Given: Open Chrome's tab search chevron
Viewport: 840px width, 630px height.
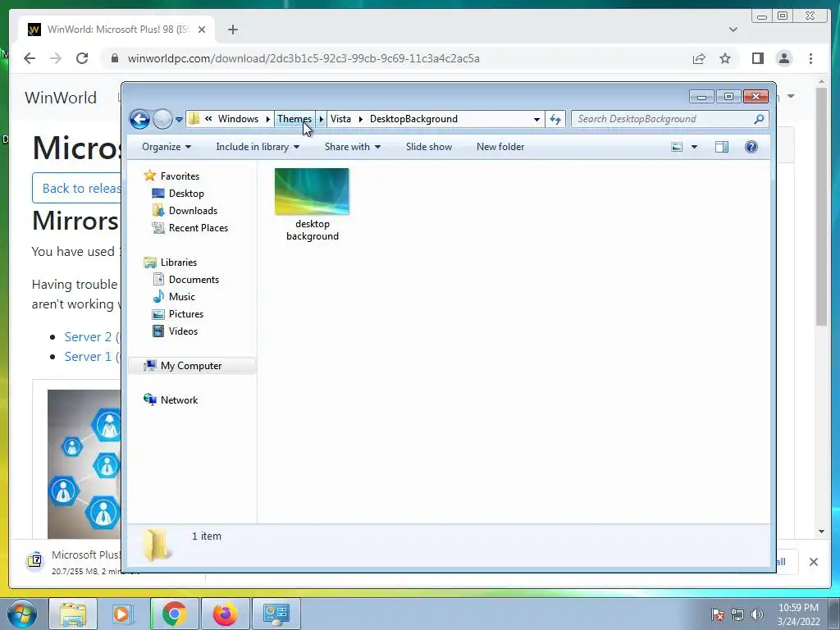Looking at the screenshot, I should pyautogui.click(x=733, y=30).
